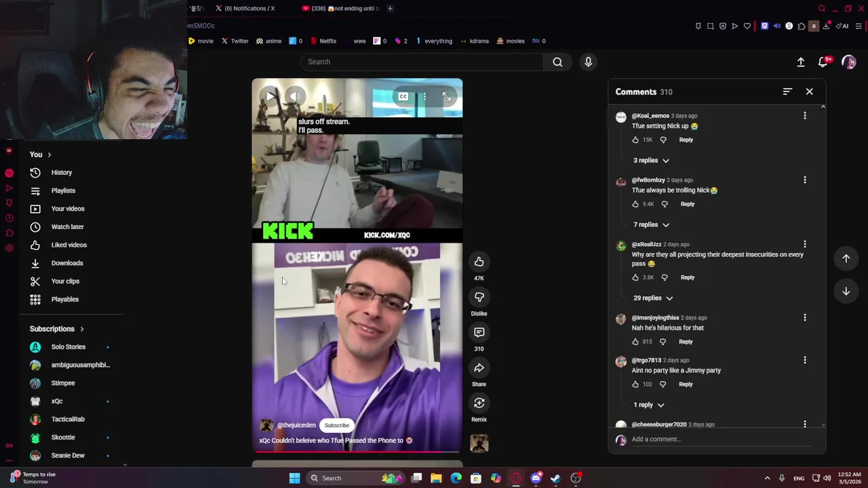The height and width of the screenshot is (488, 868).
Task: Open the You section chevron
Action: pos(49,155)
